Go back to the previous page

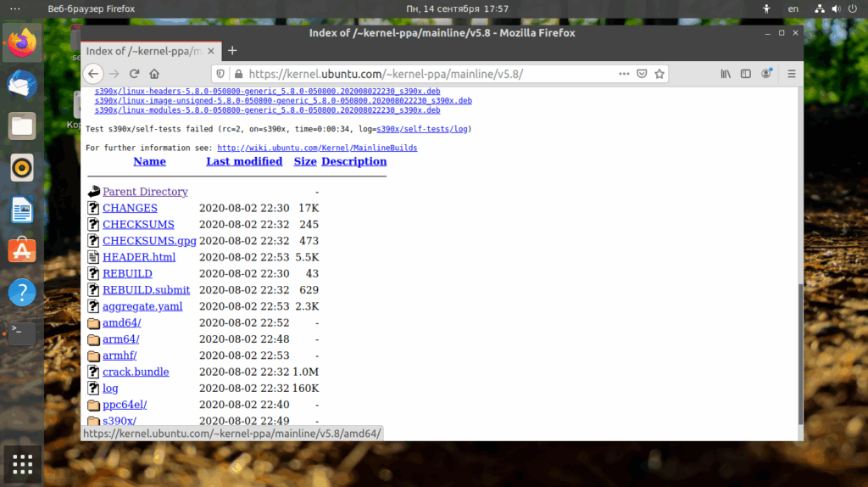(93, 74)
